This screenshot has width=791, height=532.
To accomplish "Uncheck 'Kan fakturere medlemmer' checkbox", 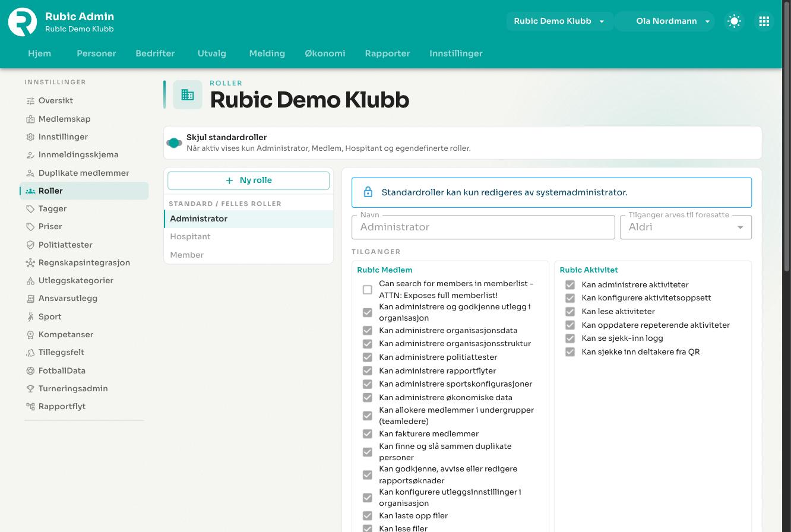I will tap(368, 434).
